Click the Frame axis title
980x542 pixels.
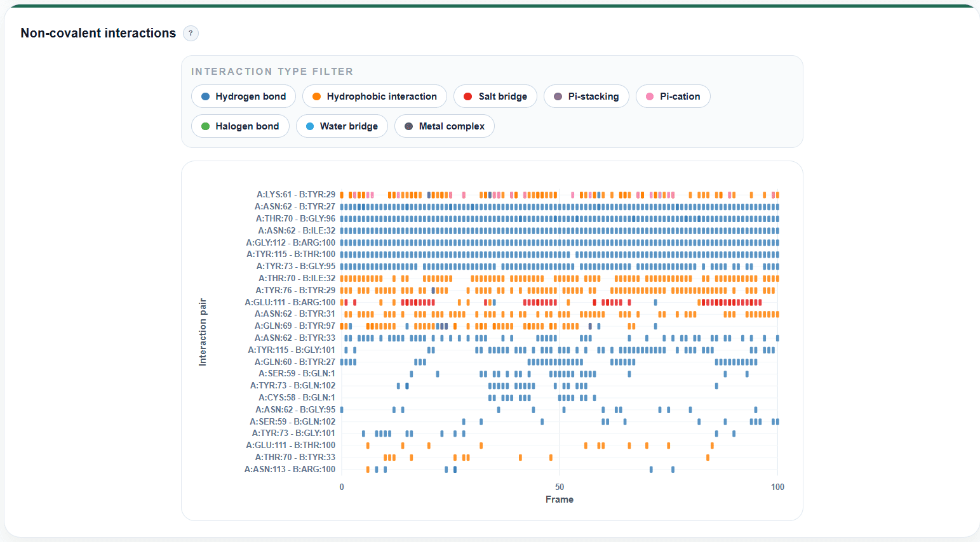tap(560, 499)
